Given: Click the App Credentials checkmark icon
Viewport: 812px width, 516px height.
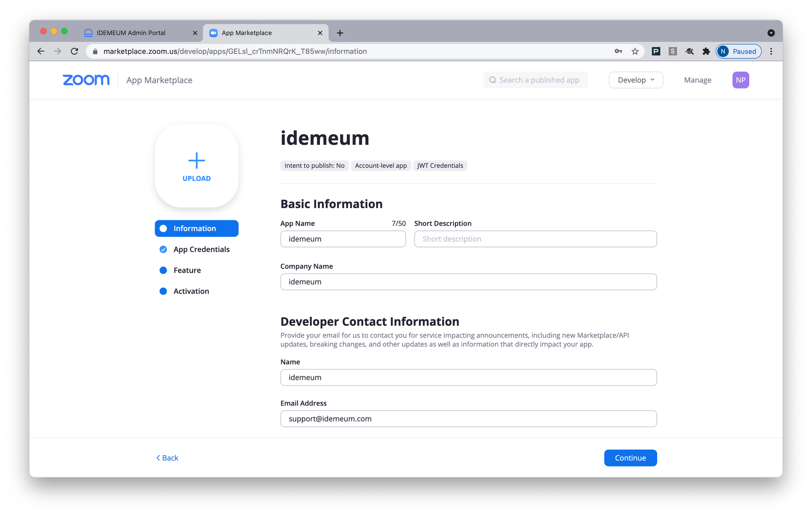Looking at the screenshot, I should point(163,249).
